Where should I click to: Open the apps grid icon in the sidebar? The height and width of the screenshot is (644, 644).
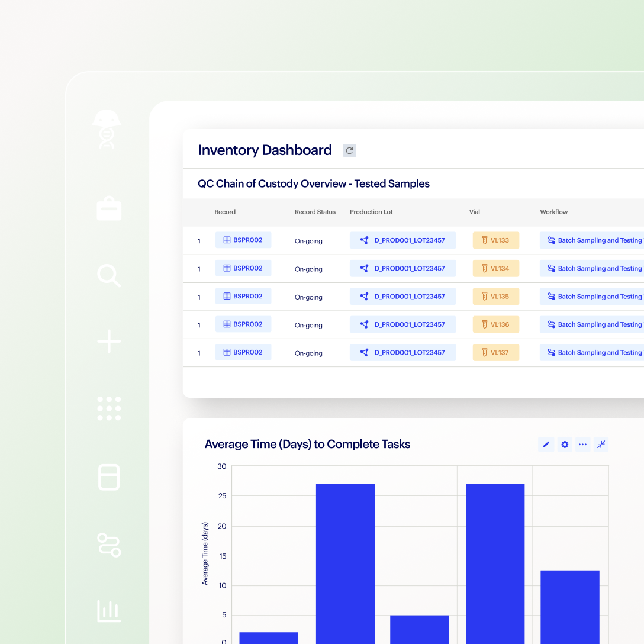108,408
